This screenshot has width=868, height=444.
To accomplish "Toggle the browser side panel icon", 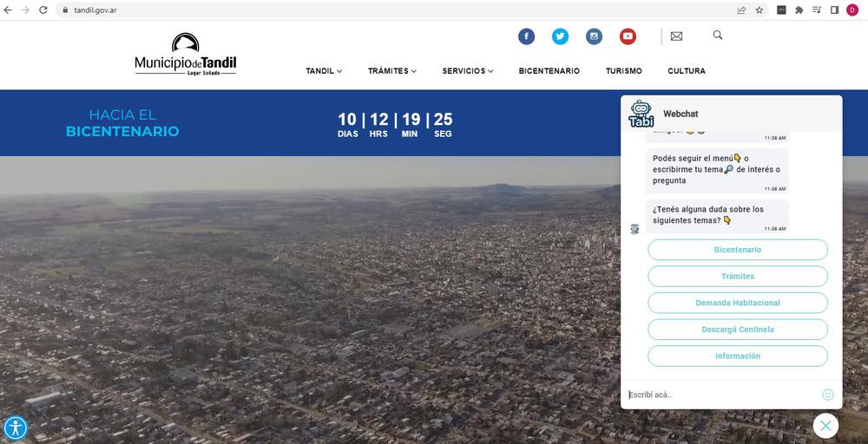I will 834,10.
